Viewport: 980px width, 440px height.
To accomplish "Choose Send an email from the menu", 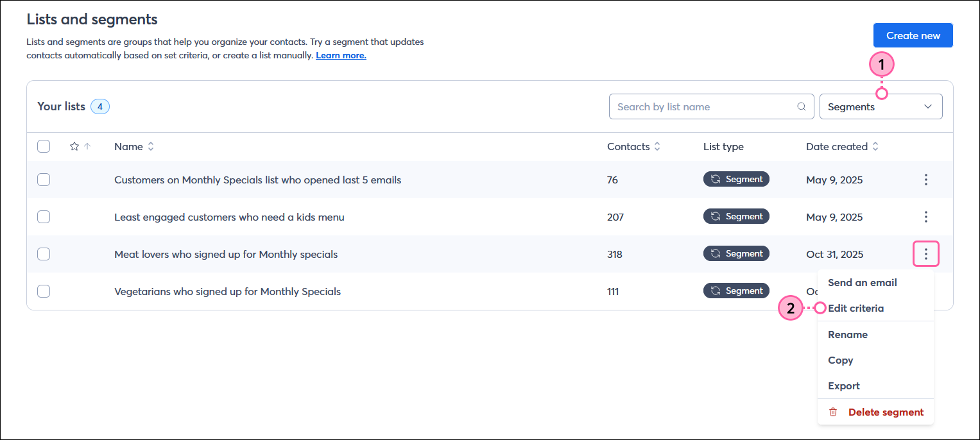I will click(x=862, y=282).
